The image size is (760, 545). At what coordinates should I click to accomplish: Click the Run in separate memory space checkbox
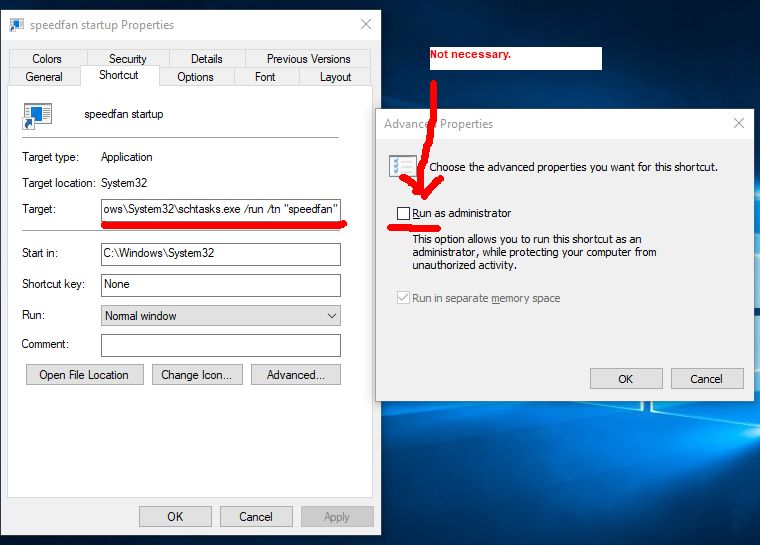pyautogui.click(x=403, y=298)
